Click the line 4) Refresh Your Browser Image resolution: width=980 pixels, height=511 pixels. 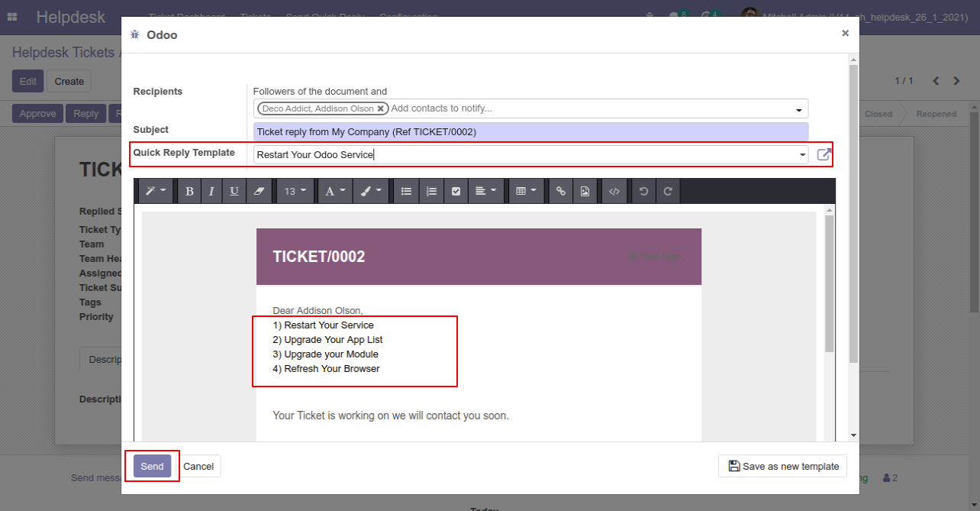pyautogui.click(x=326, y=369)
